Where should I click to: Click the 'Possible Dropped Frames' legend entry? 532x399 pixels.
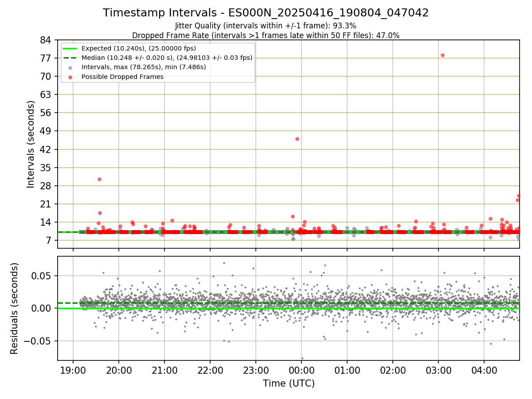pos(122,77)
